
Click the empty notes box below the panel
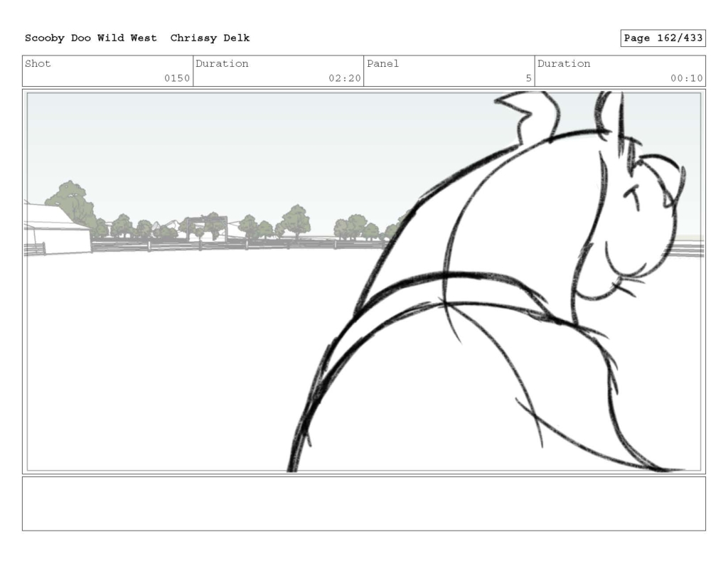pos(364,504)
